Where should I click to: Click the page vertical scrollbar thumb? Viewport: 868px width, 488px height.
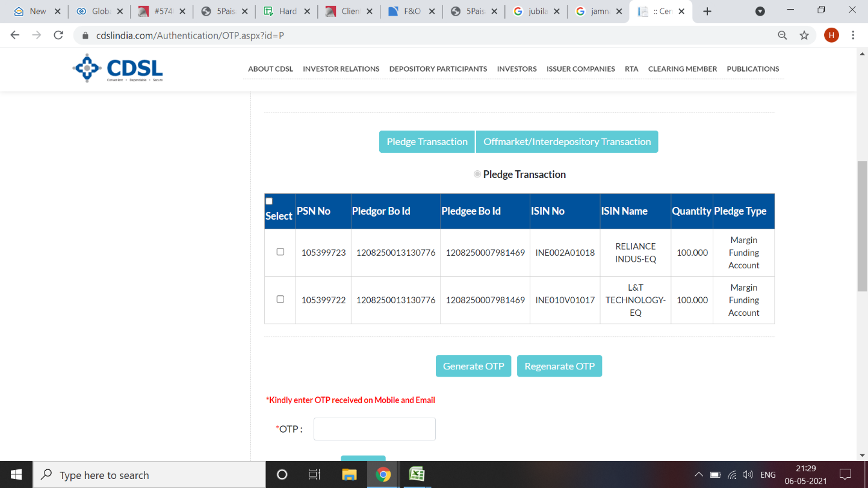862,226
